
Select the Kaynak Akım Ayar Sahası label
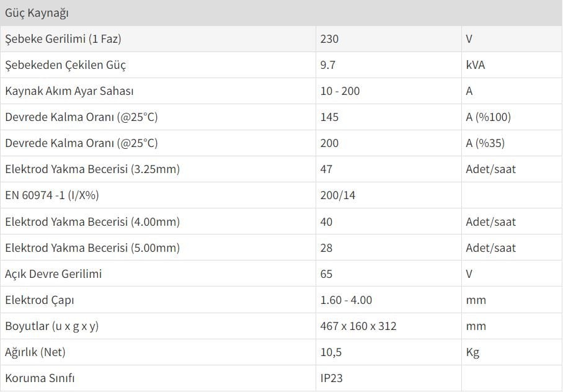coord(69,91)
